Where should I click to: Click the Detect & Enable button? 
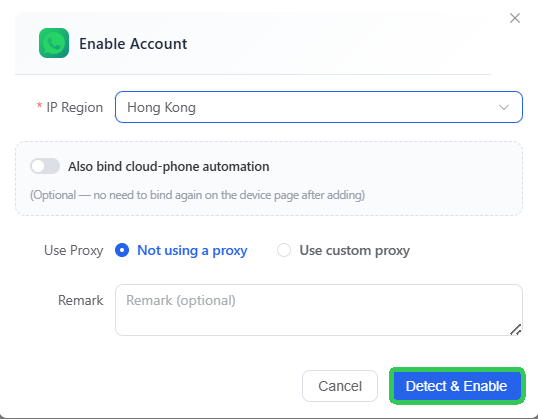point(457,386)
